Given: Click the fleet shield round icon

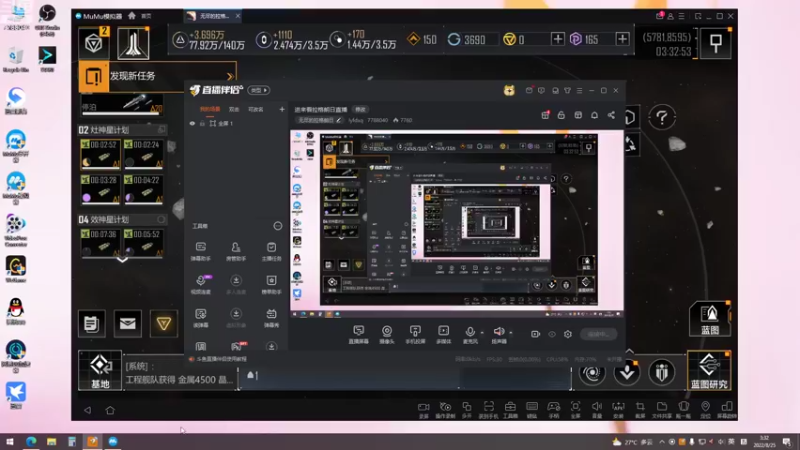Looking at the screenshot, I should [x=662, y=373].
